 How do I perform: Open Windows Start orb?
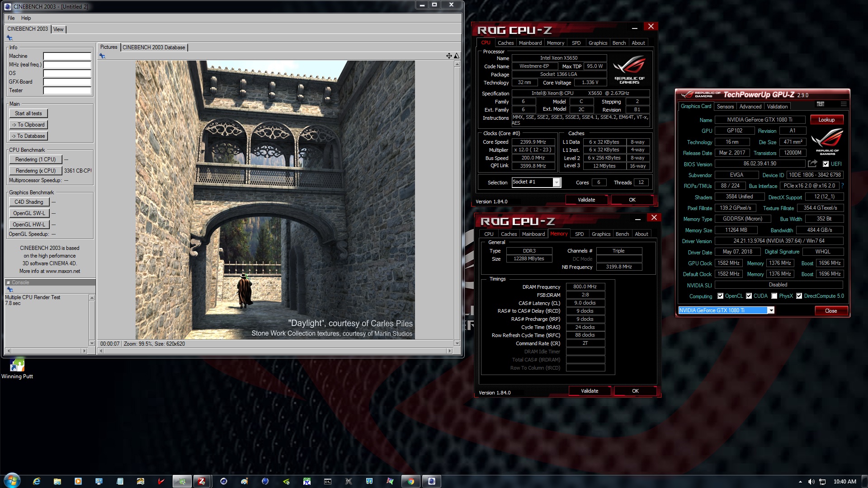coord(12,481)
